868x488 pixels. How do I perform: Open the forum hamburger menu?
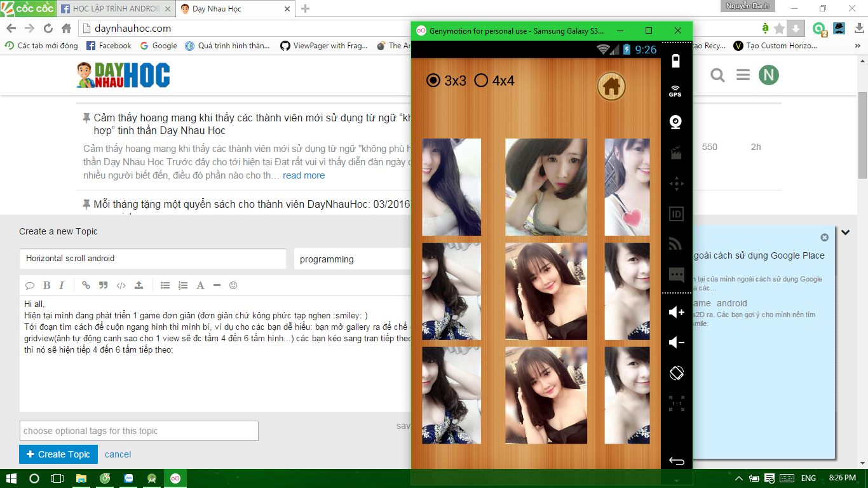[743, 76]
